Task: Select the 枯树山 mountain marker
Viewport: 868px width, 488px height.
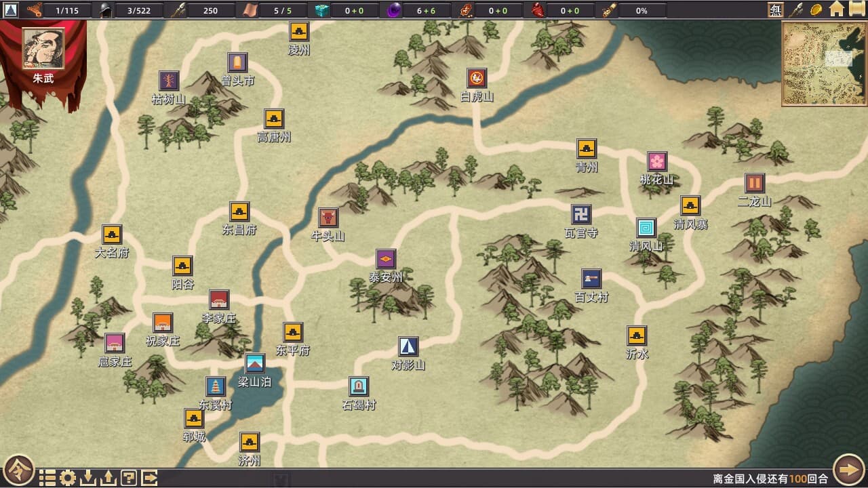Action: [169, 81]
